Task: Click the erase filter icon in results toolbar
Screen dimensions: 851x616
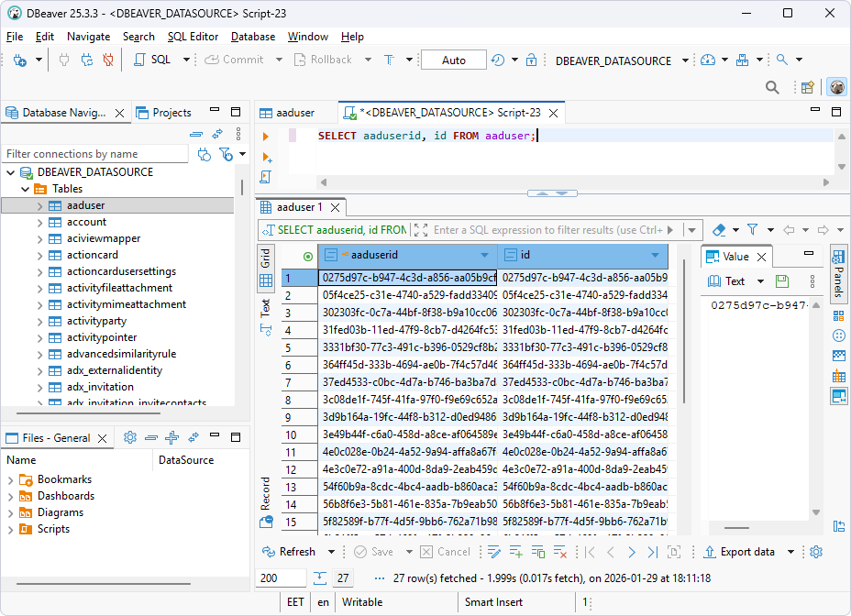Action: 721,229
